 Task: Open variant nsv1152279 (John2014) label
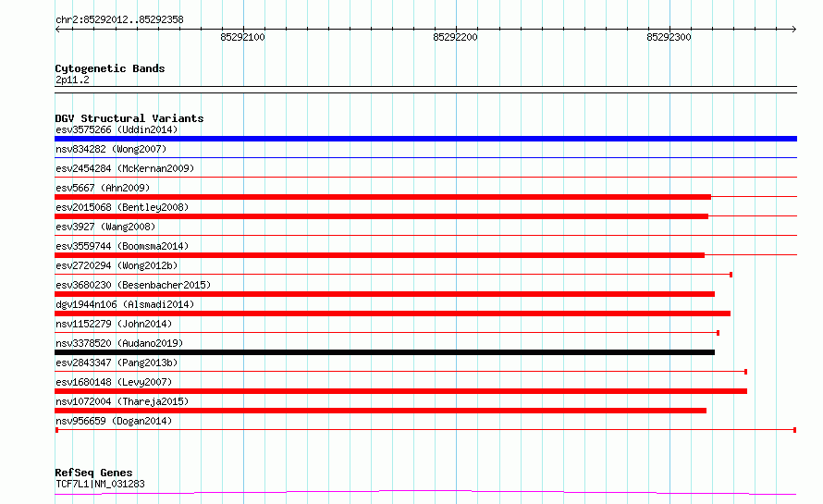pyautogui.click(x=114, y=324)
